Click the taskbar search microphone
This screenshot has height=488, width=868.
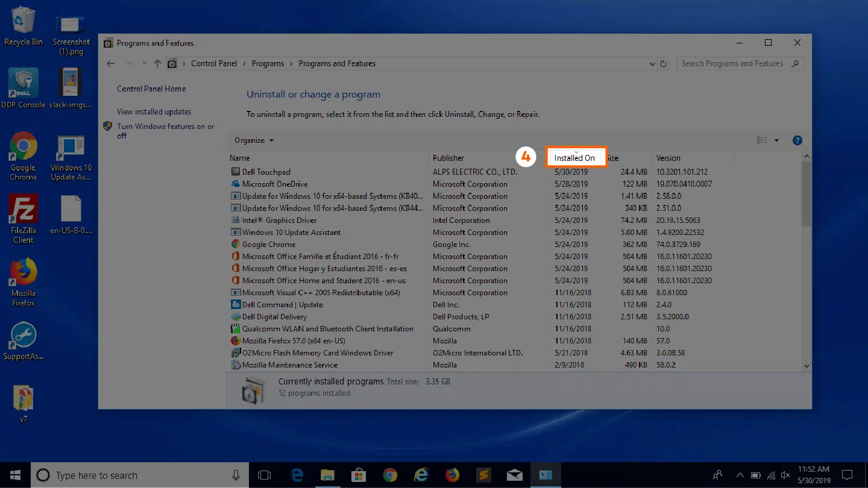click(x=236, y=475)
